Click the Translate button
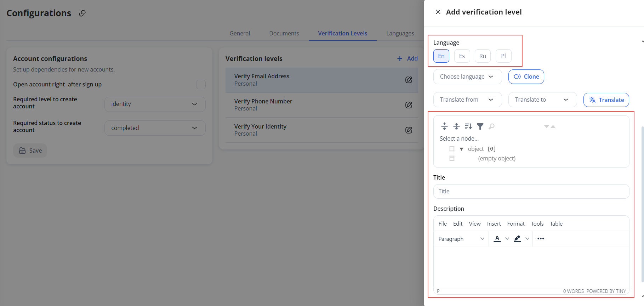Viewport: 644px width, 306px height. click(606, 100)
